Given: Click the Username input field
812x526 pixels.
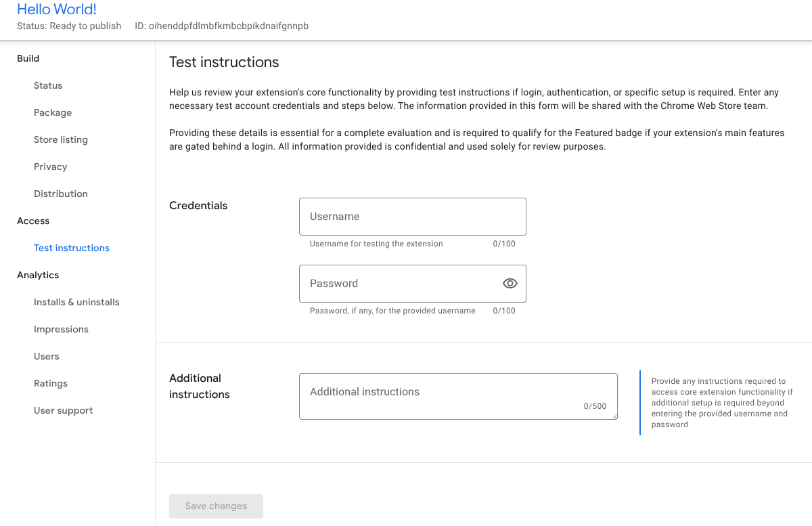Looking at the screenshot, I should click(x=412, y=216).
